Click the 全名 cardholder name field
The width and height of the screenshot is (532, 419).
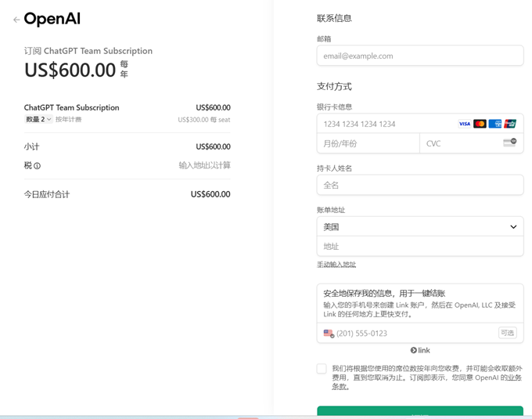click(x=419, y=185)
